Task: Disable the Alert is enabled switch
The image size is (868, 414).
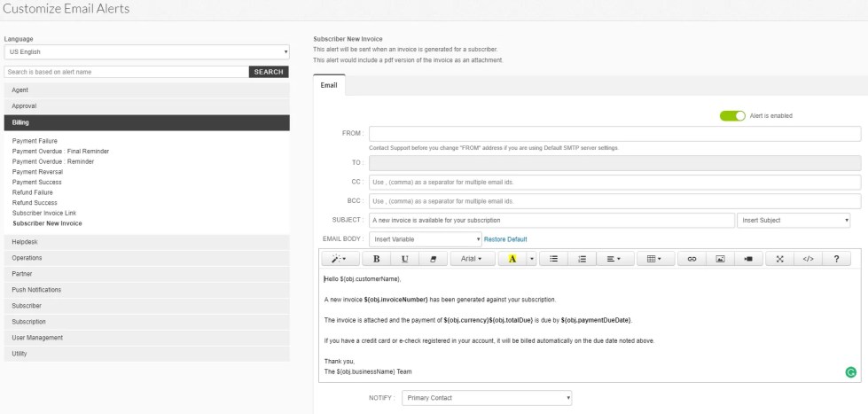Action: pos(732,115)
